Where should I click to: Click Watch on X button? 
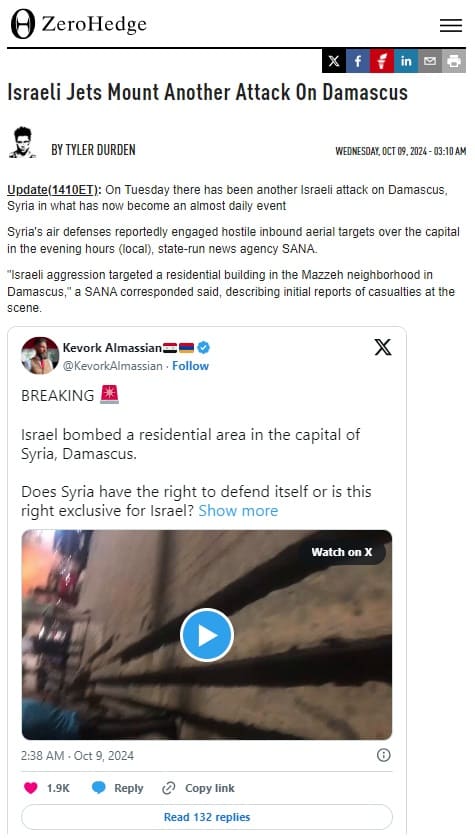click(342, 552)
